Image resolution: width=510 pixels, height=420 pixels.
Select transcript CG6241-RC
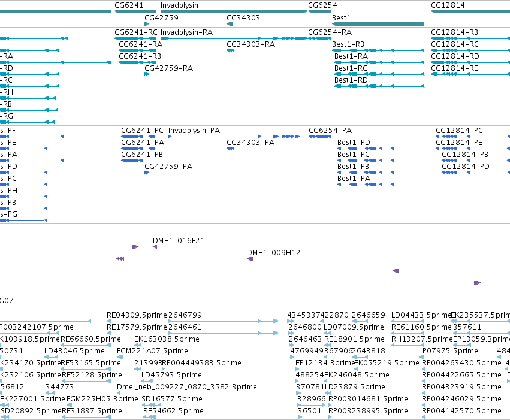tap(136, 32)
